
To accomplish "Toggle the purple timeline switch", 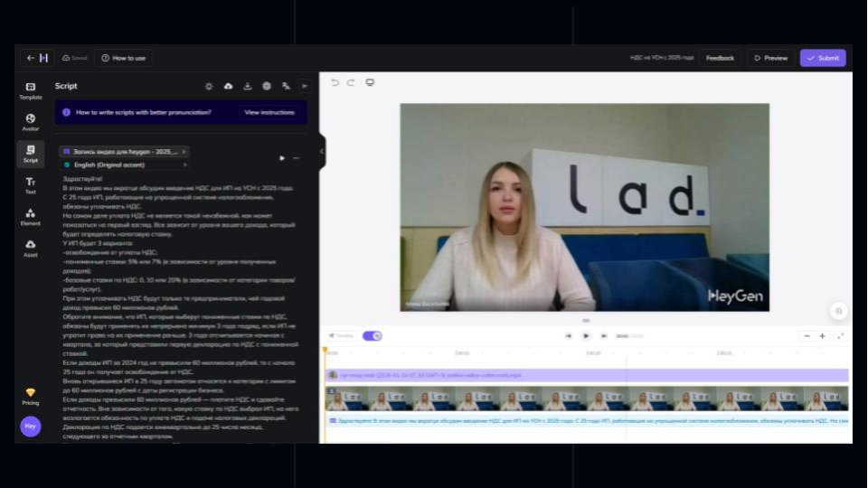I will click(x=372, y=336).
